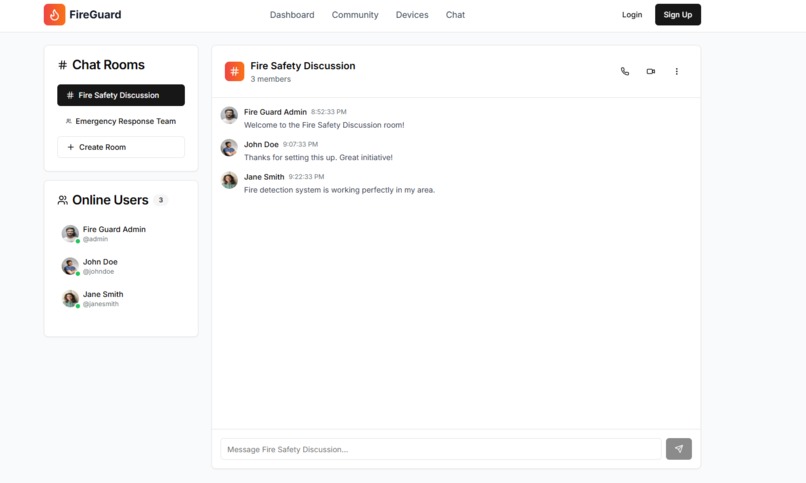806x483 pixels.
Task: Open the three-dot more options menu
Action: coord(676,71)
